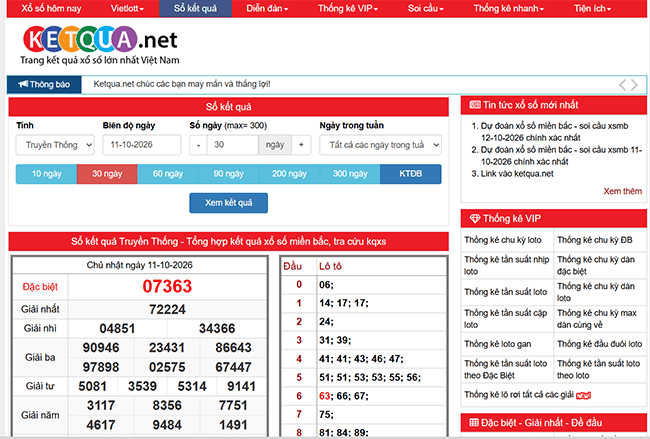Viewport: 650px width, 439px height.
Task: Select the 10 ngày range tab
Action: (46, 174)
